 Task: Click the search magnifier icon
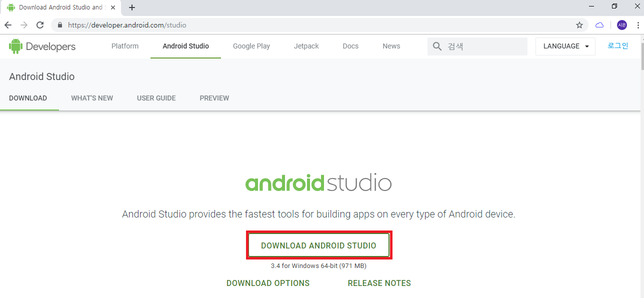click(437, 46)
